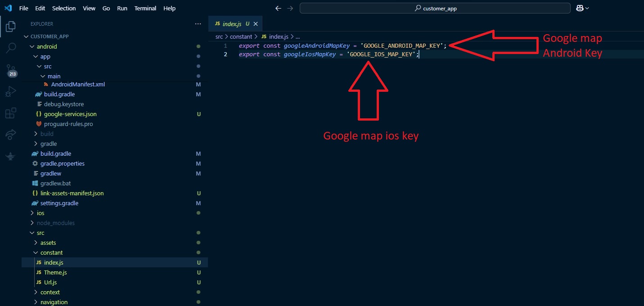Collapse the android folder
The width and height of the screenshot is (644, 306).
[x=46, y=46]
